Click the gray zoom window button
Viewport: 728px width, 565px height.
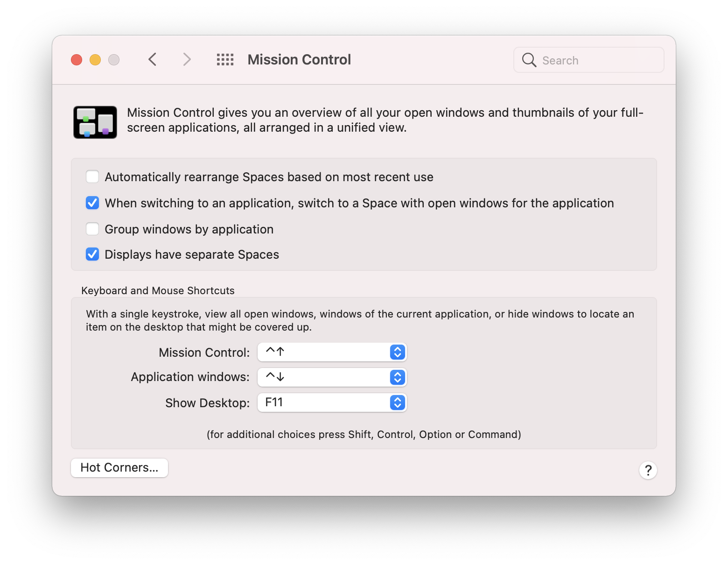tap(114, 60)
